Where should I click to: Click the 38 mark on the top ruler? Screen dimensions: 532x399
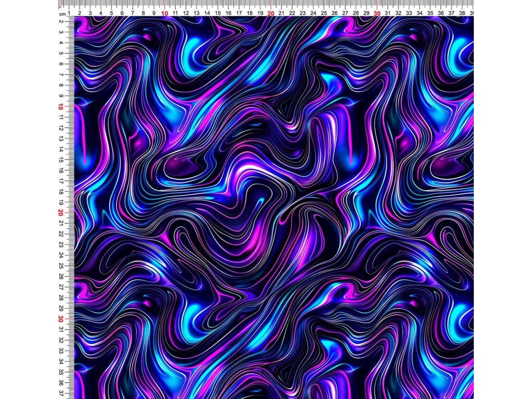pos(462,13)
